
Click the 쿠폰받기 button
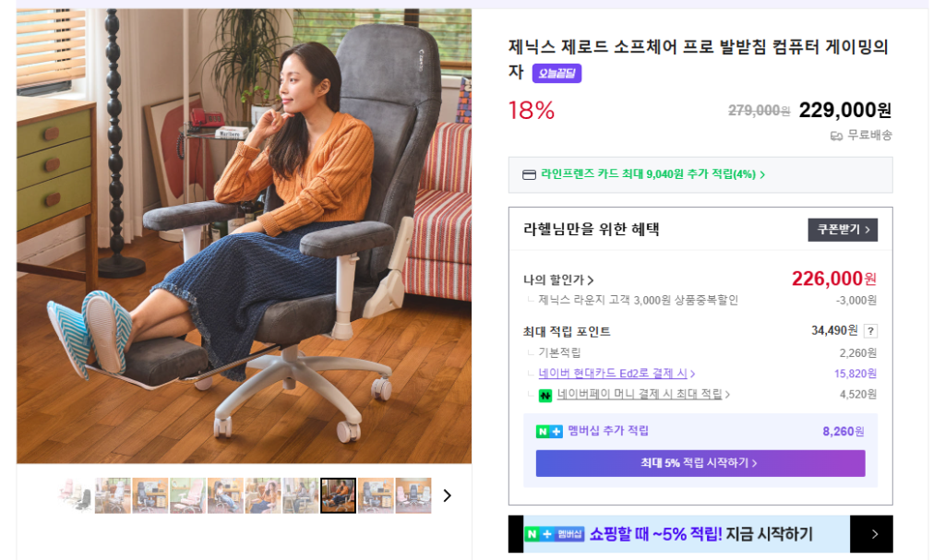pyautogui.click(x=842, y=230)
